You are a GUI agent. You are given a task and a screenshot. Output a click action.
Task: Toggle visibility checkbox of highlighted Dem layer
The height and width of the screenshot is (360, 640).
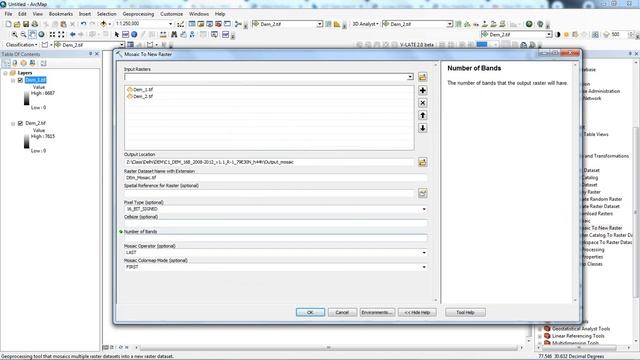click(20, 80)
